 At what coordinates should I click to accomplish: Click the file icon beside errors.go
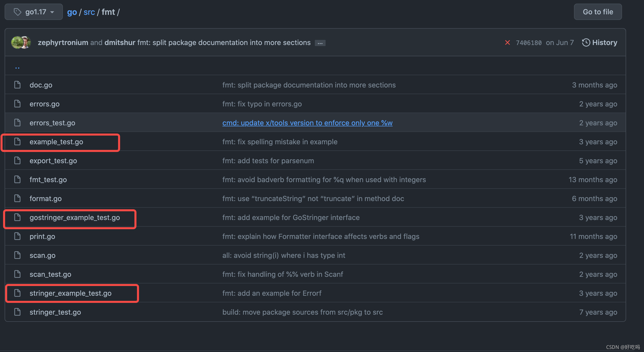pyautogui.click(x=17, y=104)
